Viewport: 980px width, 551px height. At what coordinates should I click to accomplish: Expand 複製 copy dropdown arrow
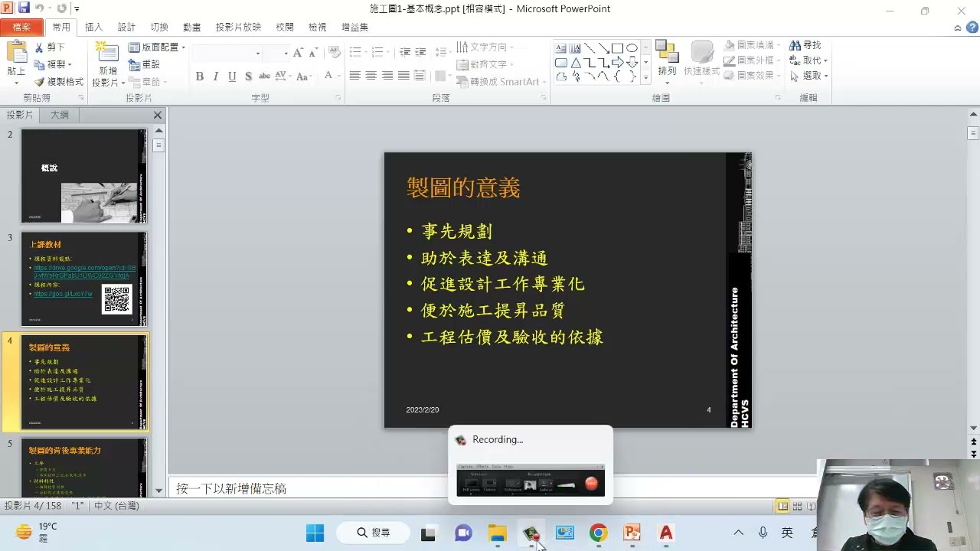pos(70,65)
